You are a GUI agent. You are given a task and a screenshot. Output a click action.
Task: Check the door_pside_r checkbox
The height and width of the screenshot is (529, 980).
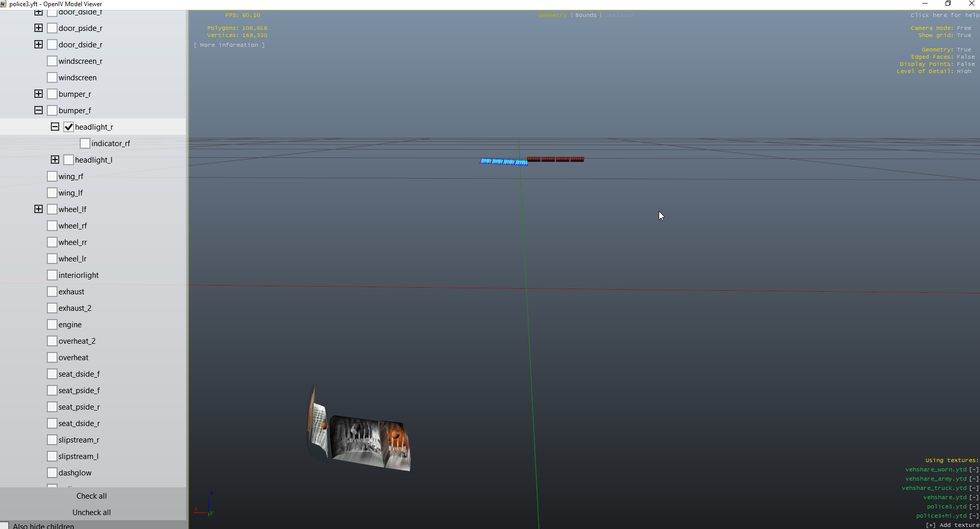(52, 28)
